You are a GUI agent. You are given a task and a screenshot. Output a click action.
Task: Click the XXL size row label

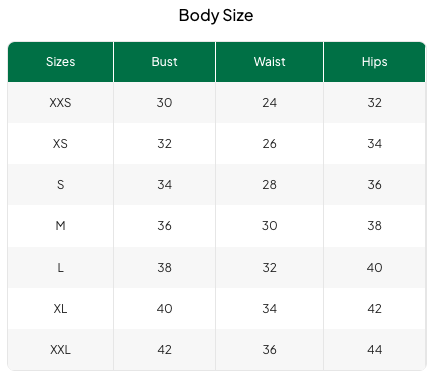click(60, 350)
